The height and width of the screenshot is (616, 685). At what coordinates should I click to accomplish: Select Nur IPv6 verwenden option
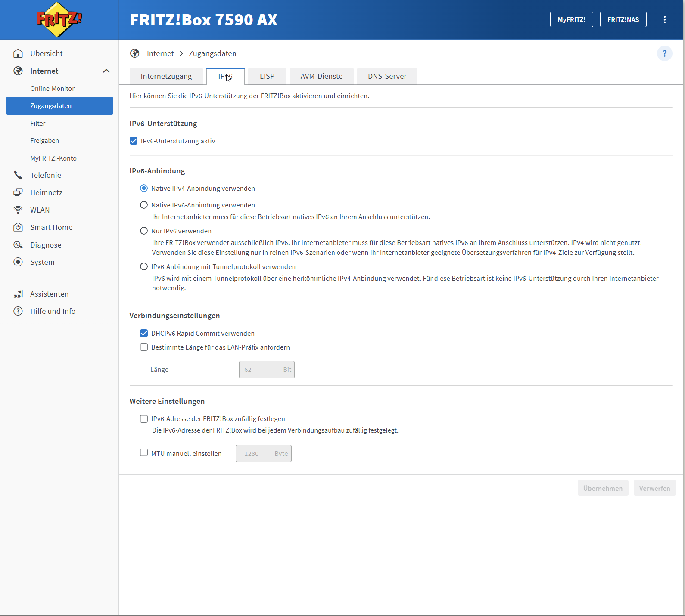144,231
